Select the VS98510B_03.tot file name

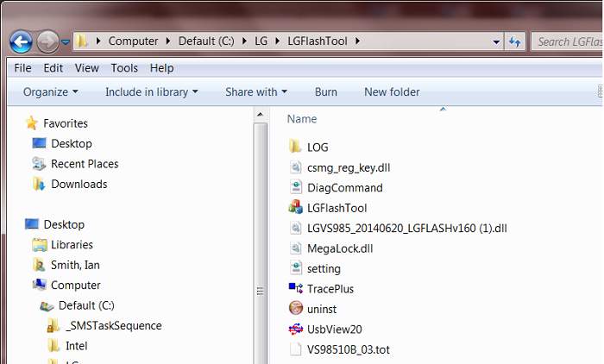349,349
